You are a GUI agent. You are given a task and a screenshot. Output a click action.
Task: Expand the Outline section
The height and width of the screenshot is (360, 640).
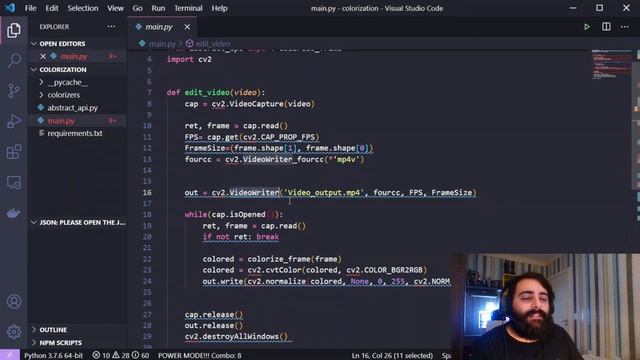pyautogui.click(x=53, y=330)
